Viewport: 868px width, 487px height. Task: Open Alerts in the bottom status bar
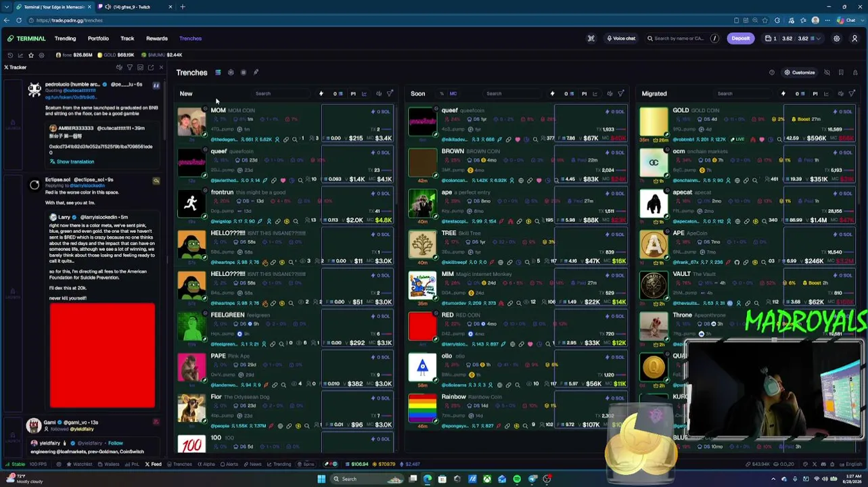click(x=229, y=465)
